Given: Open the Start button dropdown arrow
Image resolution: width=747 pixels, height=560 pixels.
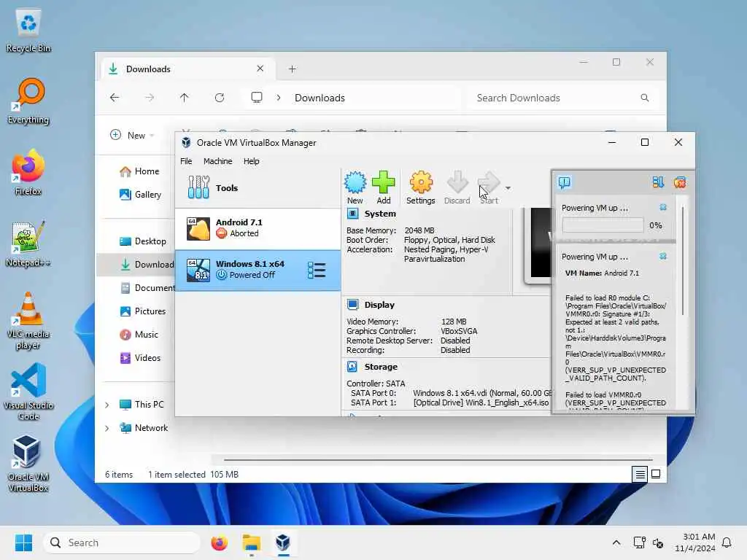Looking at the screenshot, I should click(508, 188).
